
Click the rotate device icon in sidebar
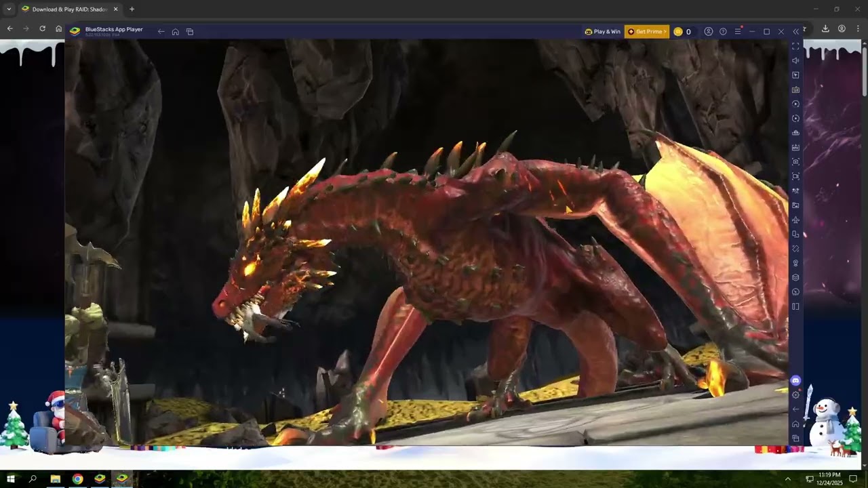coord(795,234)
